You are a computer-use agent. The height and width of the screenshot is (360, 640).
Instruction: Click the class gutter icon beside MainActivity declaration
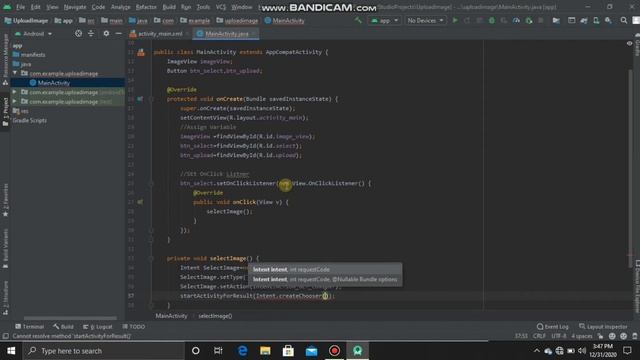coord(141,52)
